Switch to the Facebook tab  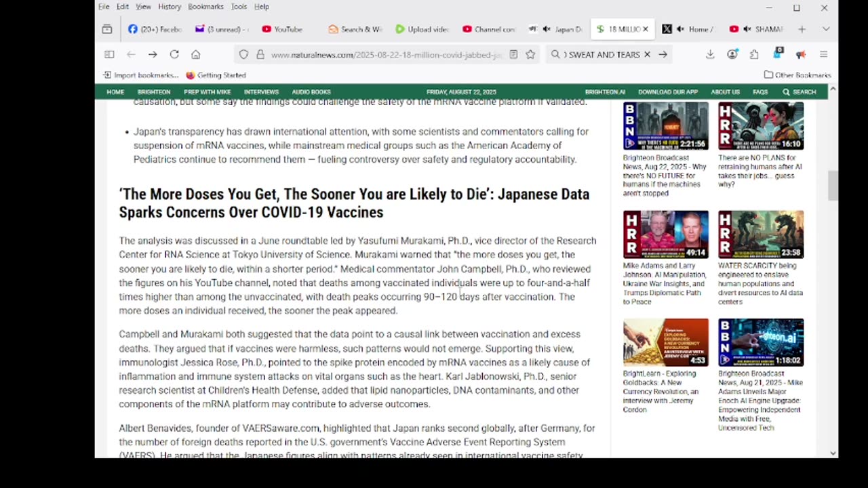click(155, 29)
